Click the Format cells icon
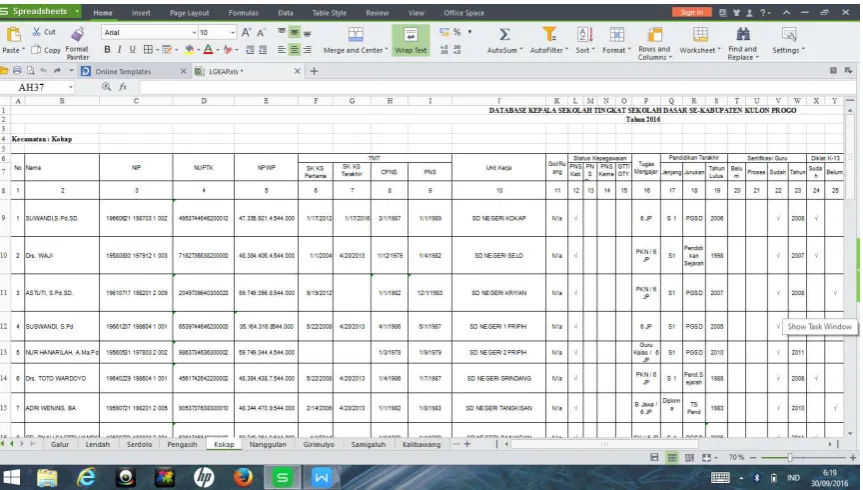The width and height of the screenshot is (863, 490). [x=616, y=35]
